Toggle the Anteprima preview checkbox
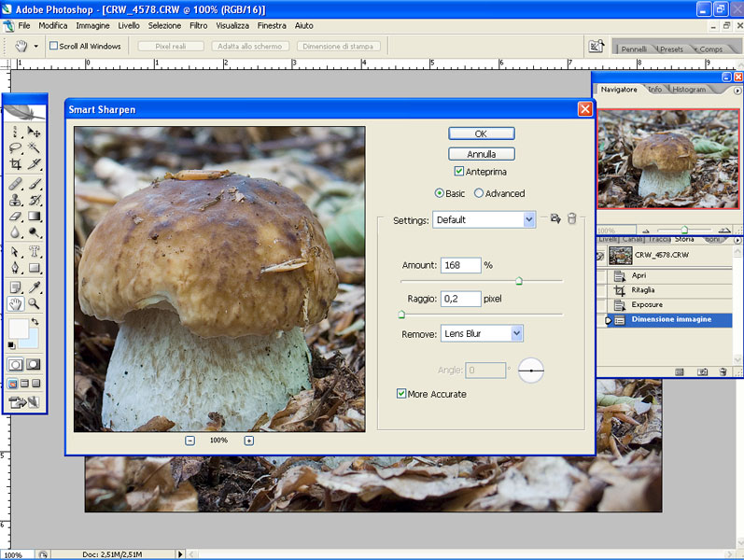 [459, 172]
